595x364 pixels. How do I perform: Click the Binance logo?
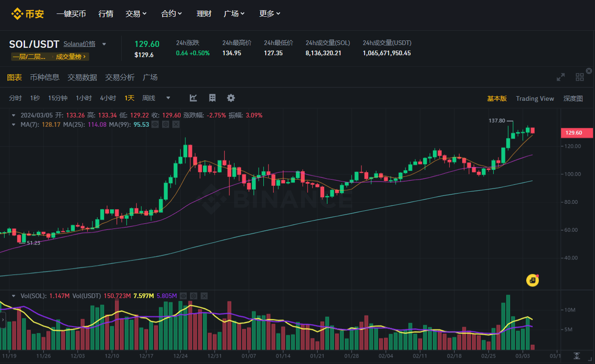(27, 13)
